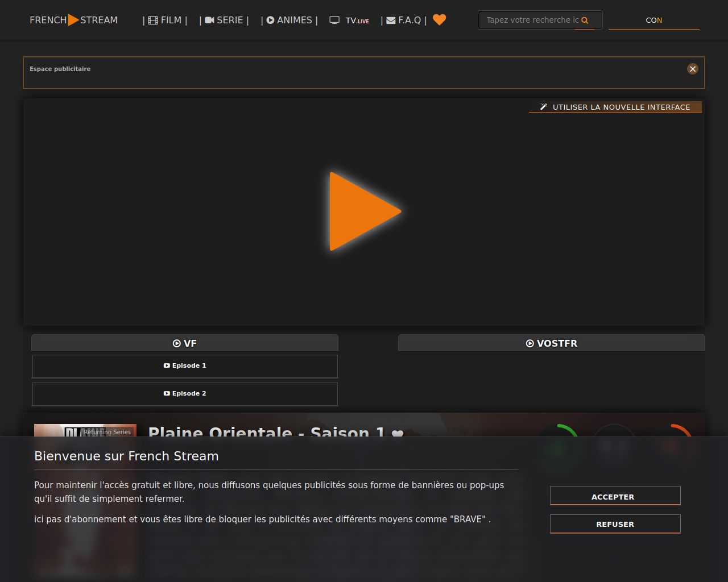The image size is (728, 582).
Task: Choose Episode 2 in VF
Action: coord(185,394)
